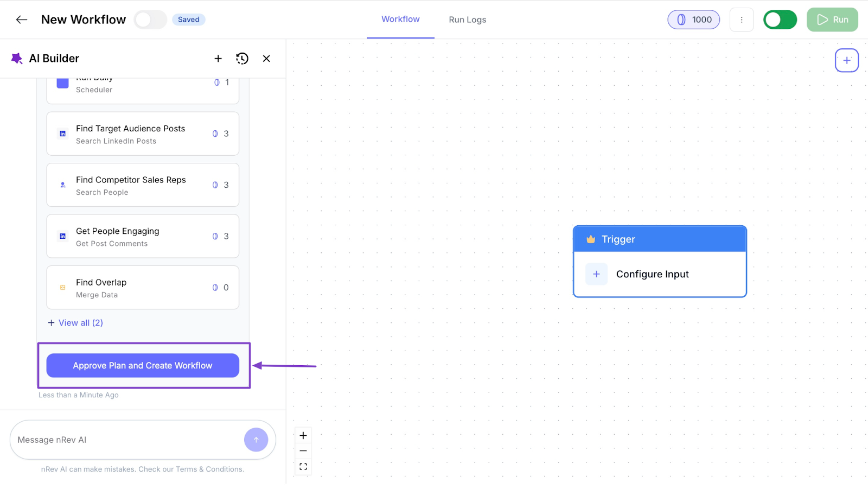Screen dimensions: 868x489
Task: Select the LinkedIn icon on Find Target Audience Posts
Action: tap(62, 134)
